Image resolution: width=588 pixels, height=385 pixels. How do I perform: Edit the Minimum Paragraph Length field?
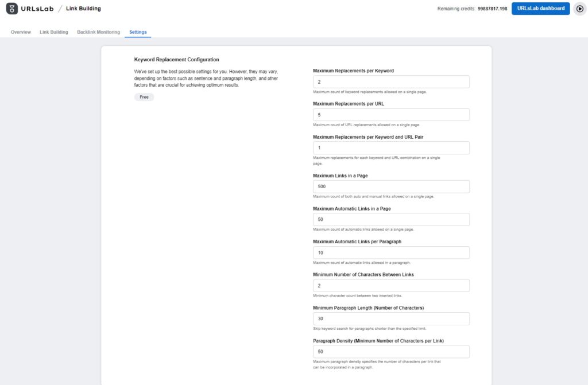point(391,318)
